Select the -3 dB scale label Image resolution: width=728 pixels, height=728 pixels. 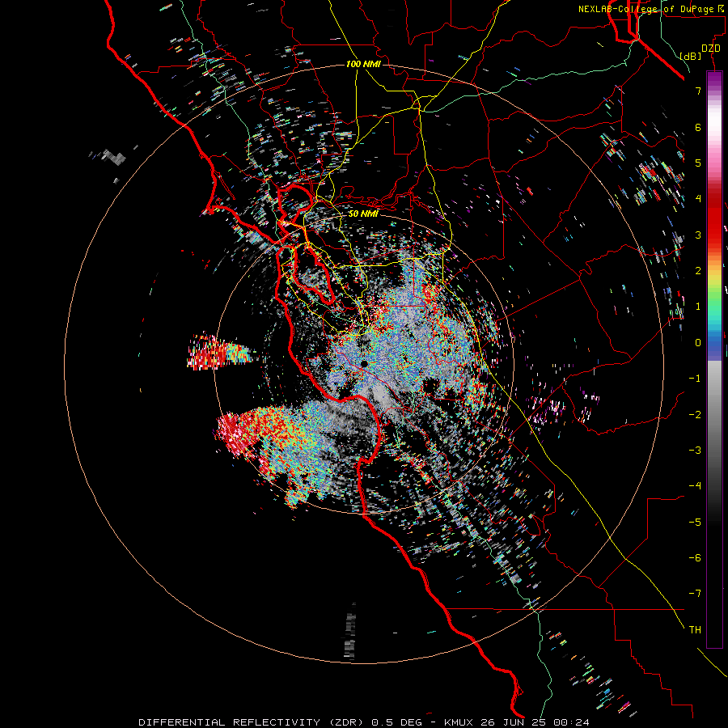695,451
